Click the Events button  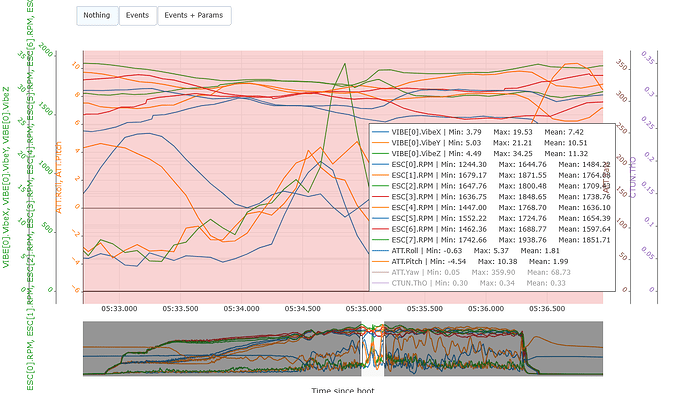pos(138,16)
